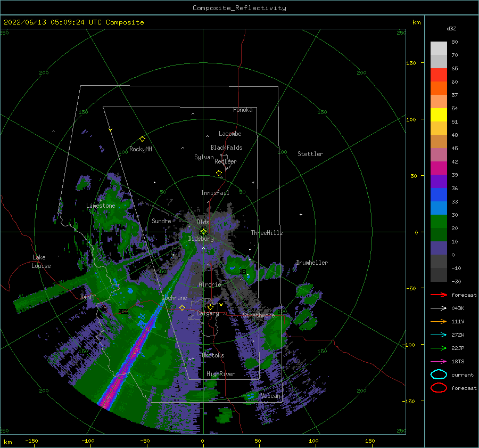
Task: Click the ThreeHills label
Action: [267, 233]
